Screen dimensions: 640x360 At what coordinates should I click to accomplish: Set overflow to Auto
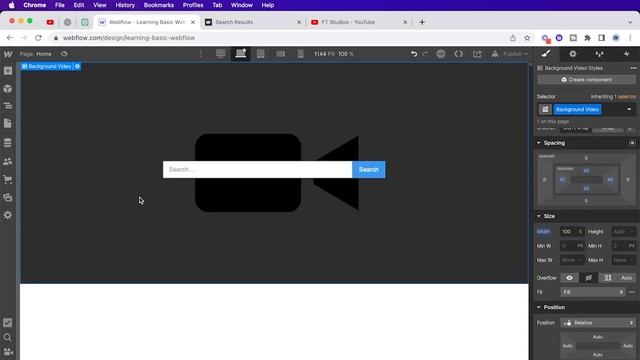pos(627,278)
